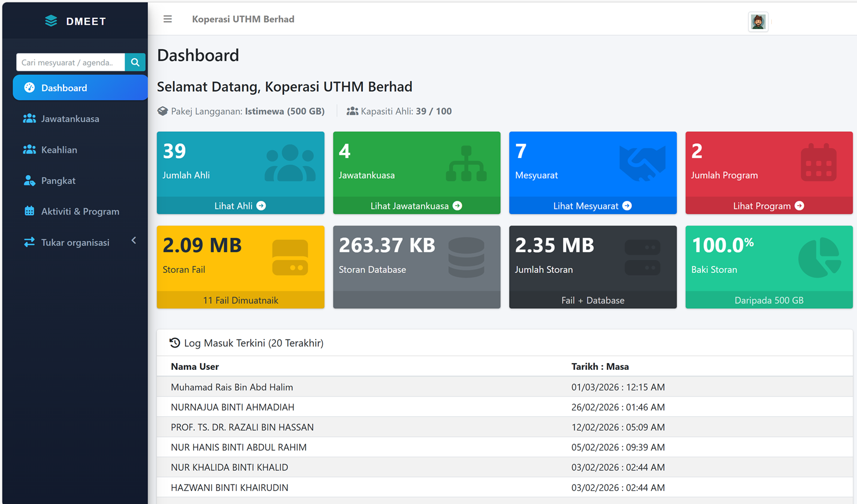Image resolution: width=857 pixels, height=504 pixels.
Task: Select row HAZWANI BINTI KHAIRUDIN
Action: click(505, 487)
